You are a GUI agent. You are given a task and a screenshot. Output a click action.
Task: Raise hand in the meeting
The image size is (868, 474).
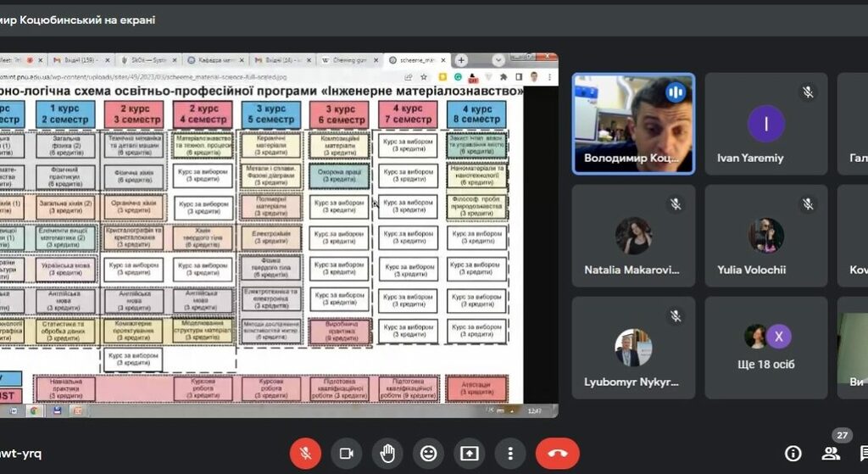(387, 454)
